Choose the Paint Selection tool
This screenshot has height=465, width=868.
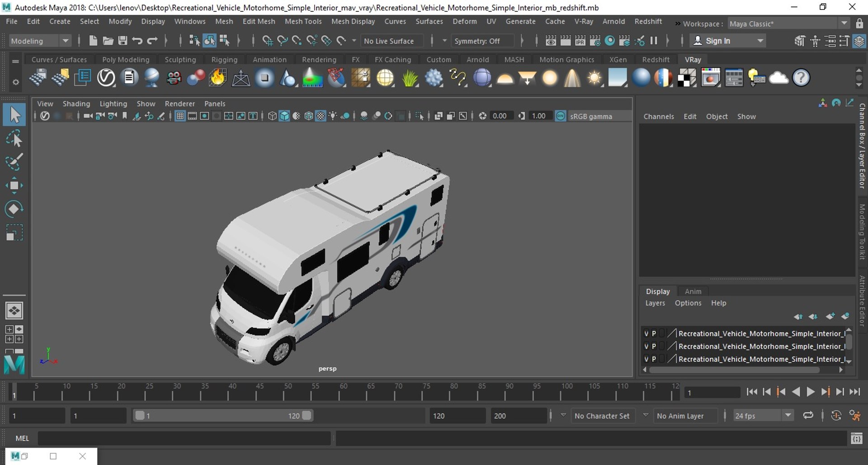[14, 162]
